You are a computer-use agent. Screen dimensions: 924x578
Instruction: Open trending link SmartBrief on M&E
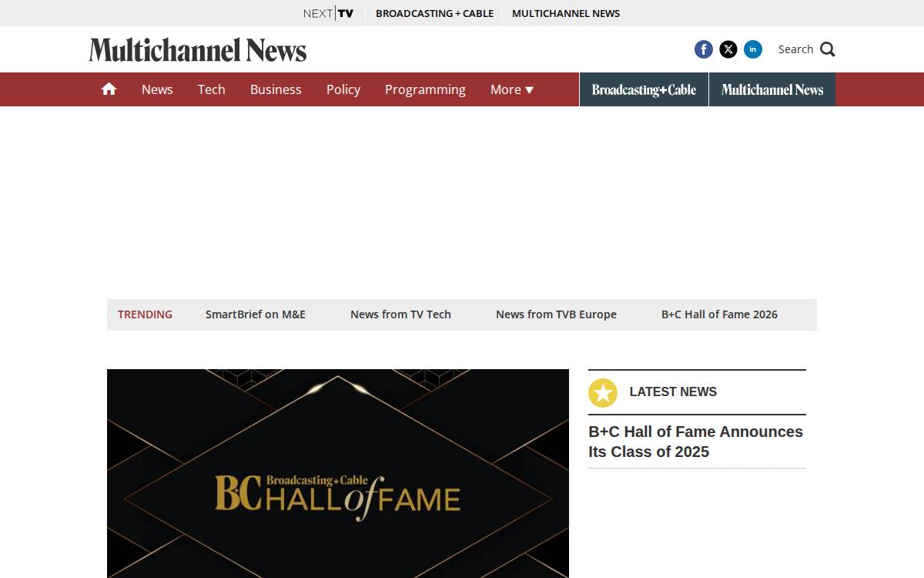pos(256,314)
